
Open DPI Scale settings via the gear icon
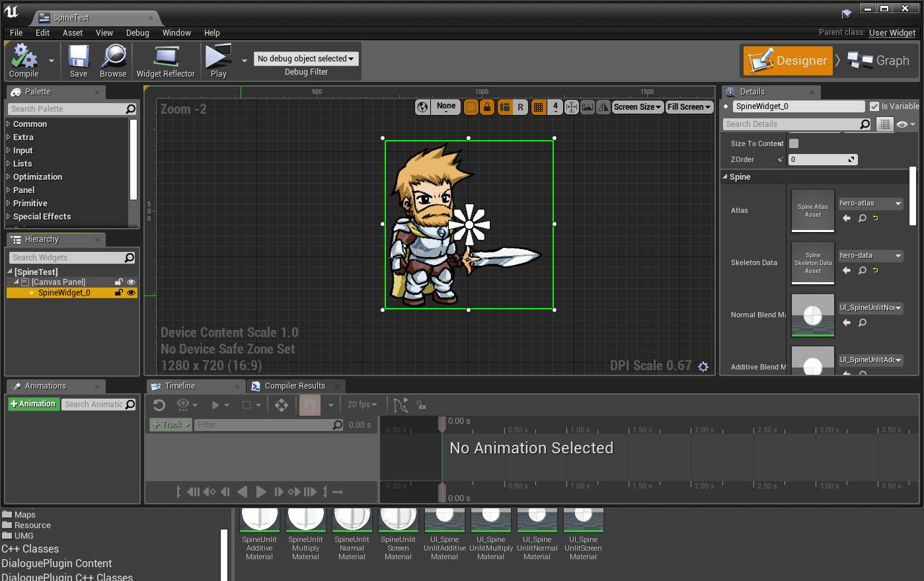click(x=703, y=366)
